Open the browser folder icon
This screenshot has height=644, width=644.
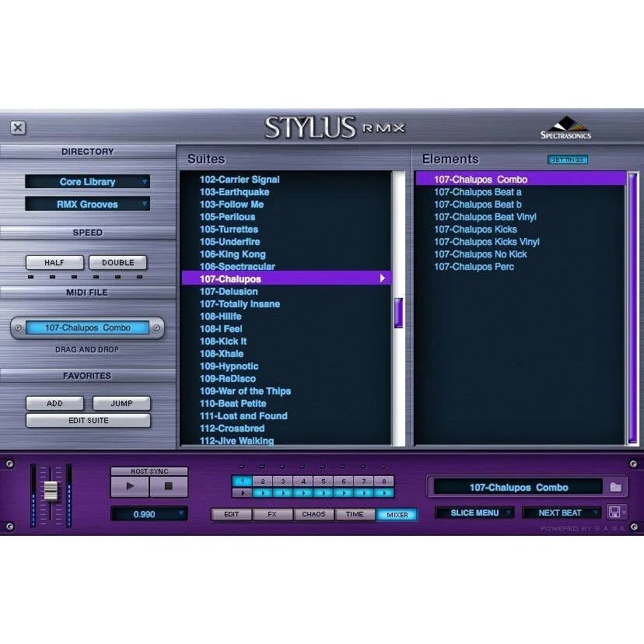click(615, 488)
